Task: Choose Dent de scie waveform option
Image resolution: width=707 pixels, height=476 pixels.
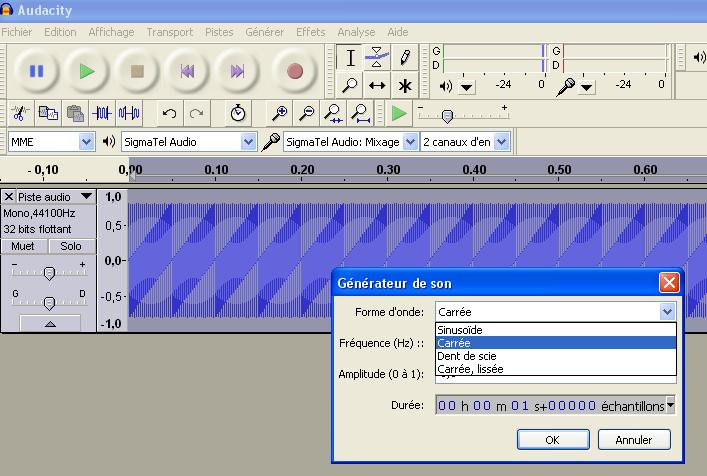Action: click(556, 356)
